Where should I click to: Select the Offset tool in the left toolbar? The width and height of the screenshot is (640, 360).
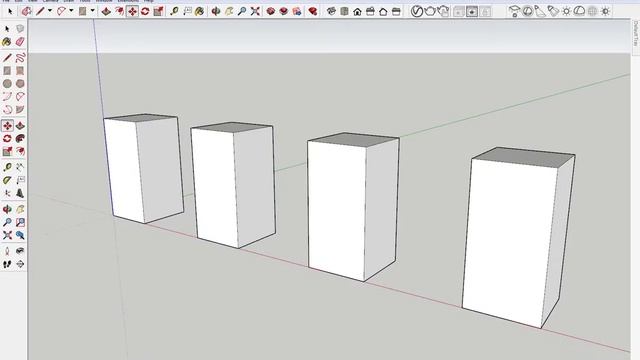pyautogui.click(x=20, y=151)
